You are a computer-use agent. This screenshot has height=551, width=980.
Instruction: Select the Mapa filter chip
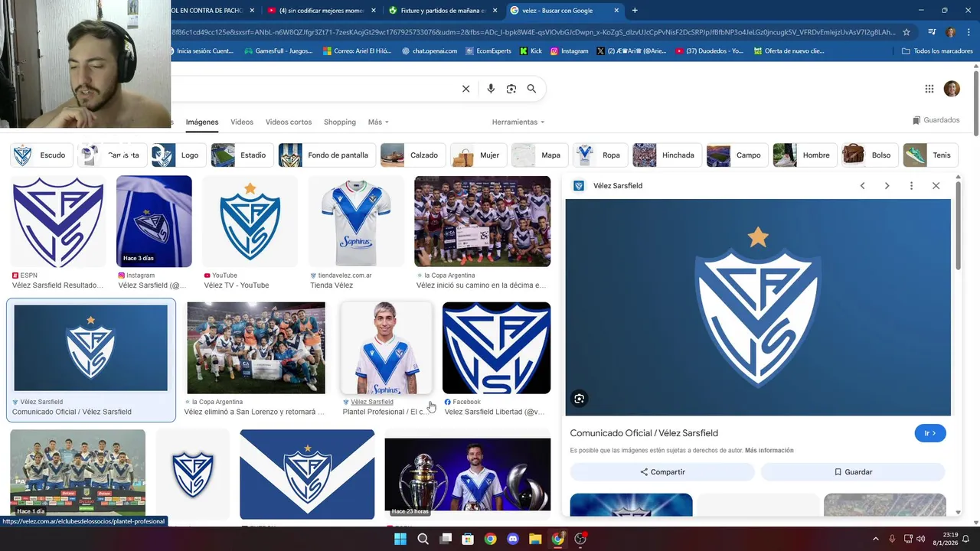[539, 155]
